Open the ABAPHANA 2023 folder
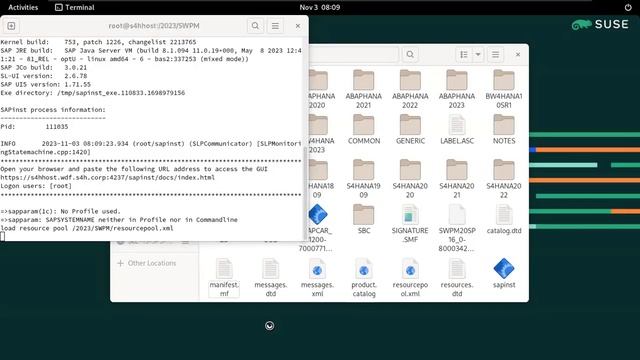This screenshot has width=640, height=360. coord(457,89)
